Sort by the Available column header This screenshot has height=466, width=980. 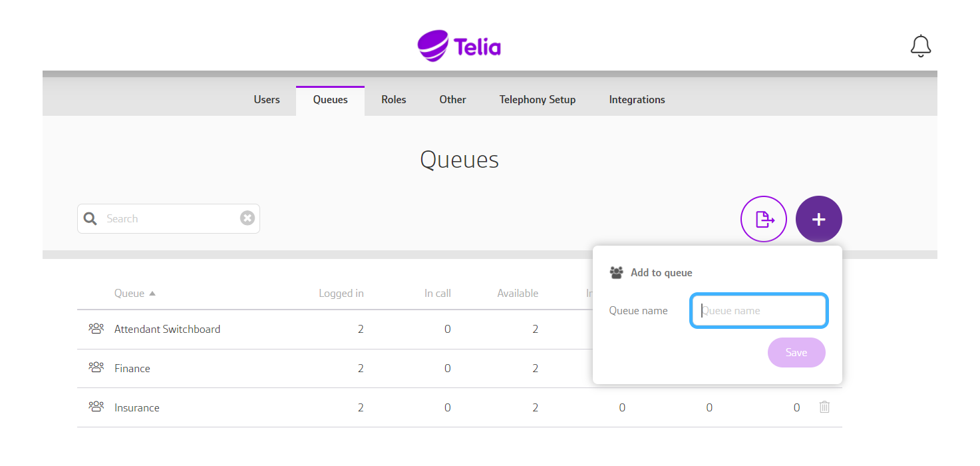(x=518, y=294)
